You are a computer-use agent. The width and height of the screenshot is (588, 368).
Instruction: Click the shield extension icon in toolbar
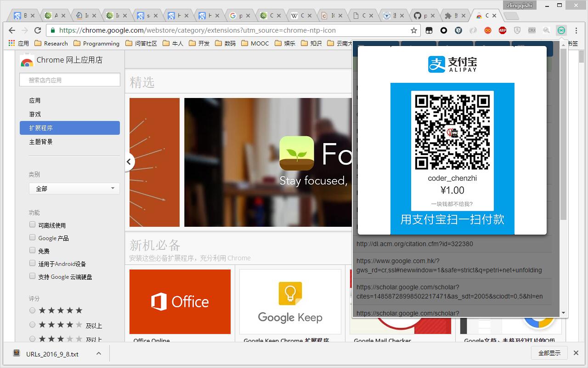(x=517, y=30)
